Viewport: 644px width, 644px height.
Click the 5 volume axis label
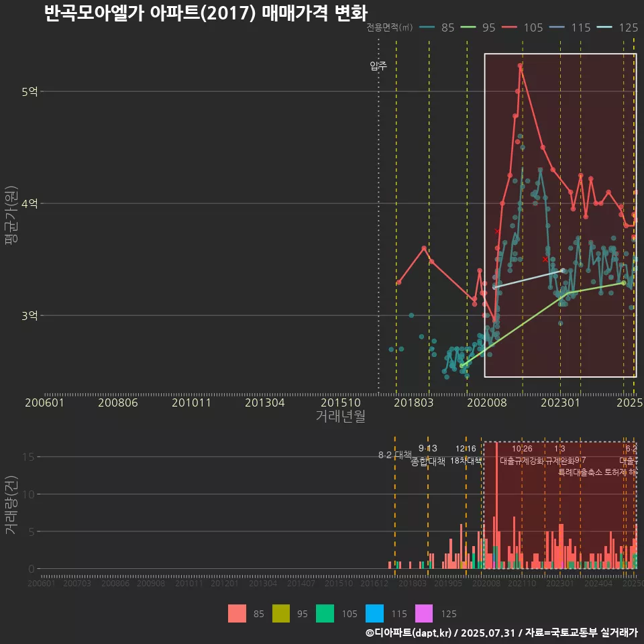[32, 531]
